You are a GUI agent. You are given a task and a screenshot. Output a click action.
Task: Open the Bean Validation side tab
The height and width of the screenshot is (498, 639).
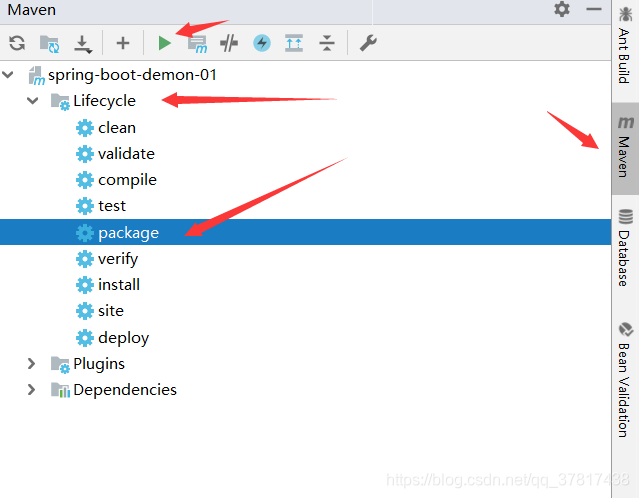pyautogui.click(x=625, y=380)
